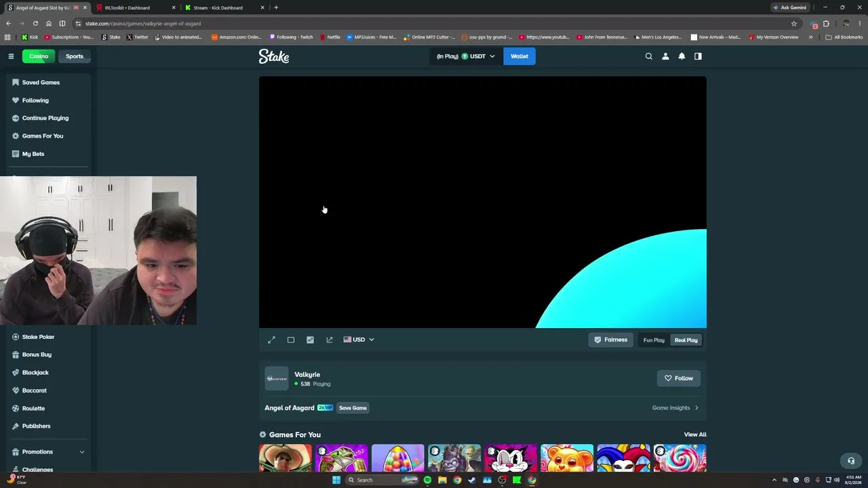Viewport: 868px width, 488px height.
Task: Open Blackjack in sidebar
Action: tap(35, 373)
